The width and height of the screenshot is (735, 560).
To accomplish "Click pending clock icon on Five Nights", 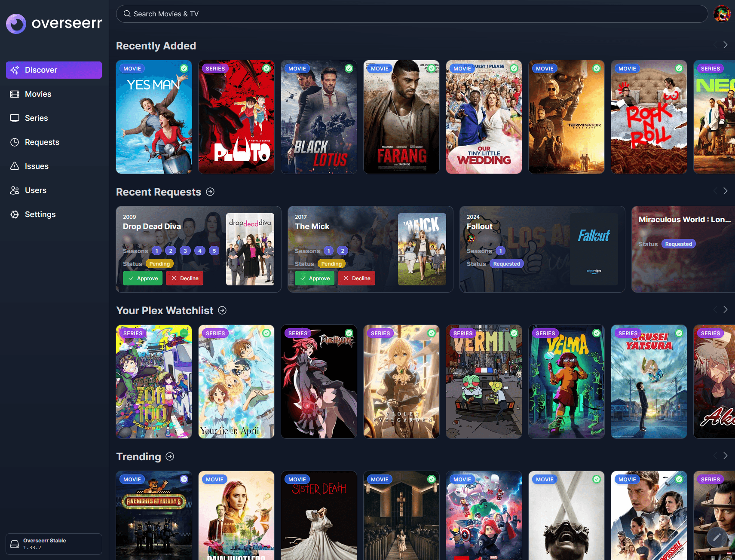I will click(184, 479).
